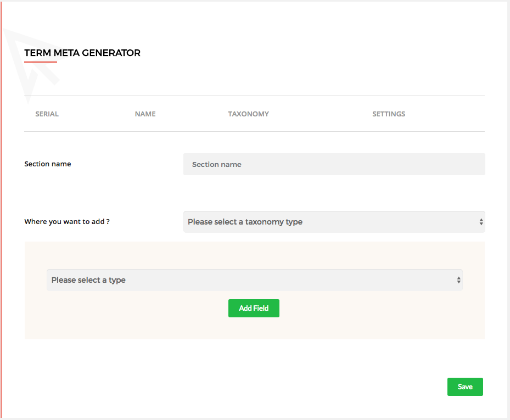510x420 pixels.
Task: Focus the Section name text field
Action: pyautogui.click(x=334, y=164)
